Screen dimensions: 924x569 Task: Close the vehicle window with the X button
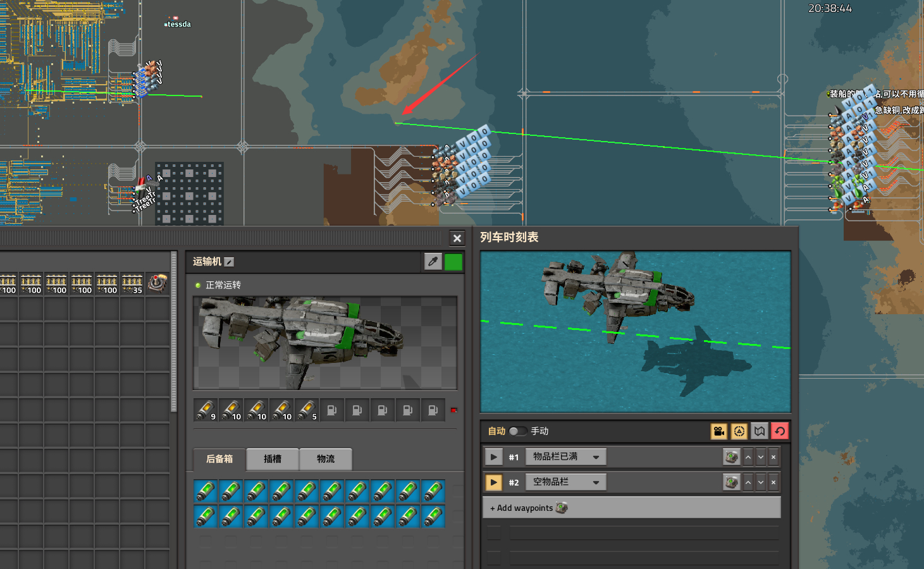click(457, 238)
